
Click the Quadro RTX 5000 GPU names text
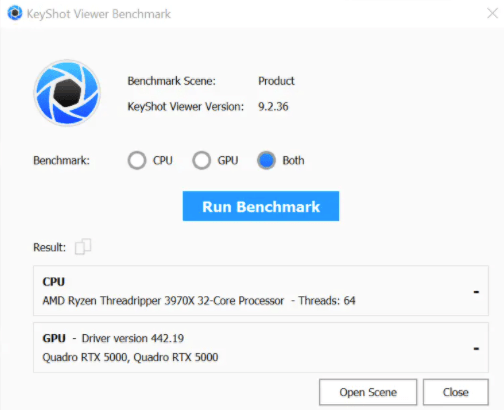tap(130, 357)
